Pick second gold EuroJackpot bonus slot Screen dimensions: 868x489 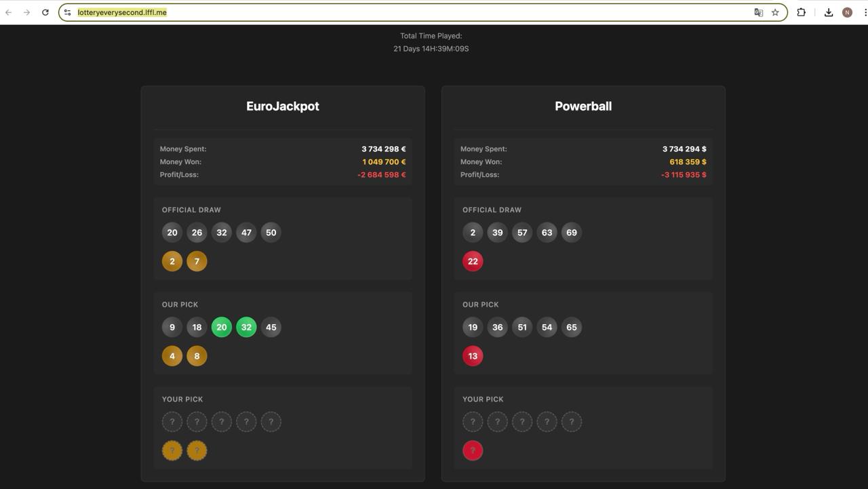[197, 450]
